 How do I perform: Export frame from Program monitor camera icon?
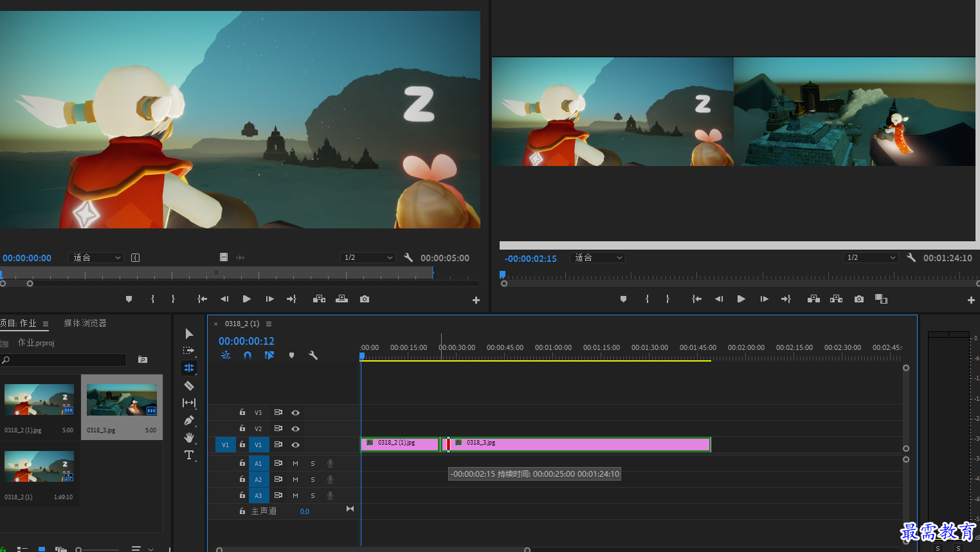click(859, 299)
